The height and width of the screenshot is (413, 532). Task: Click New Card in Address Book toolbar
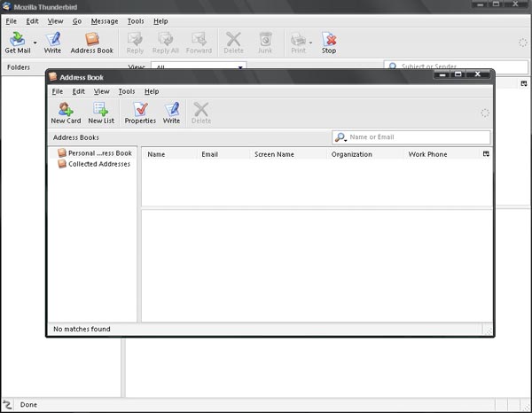66,113
